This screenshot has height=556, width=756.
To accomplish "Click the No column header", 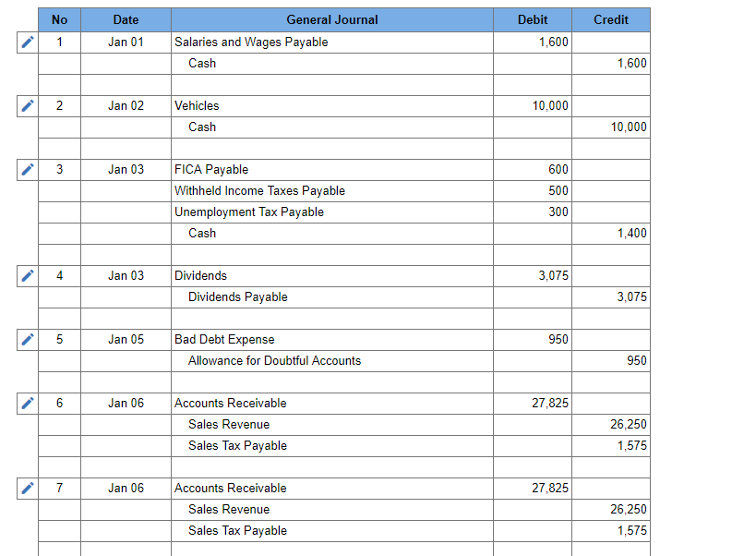I will (x=59, y=19).
